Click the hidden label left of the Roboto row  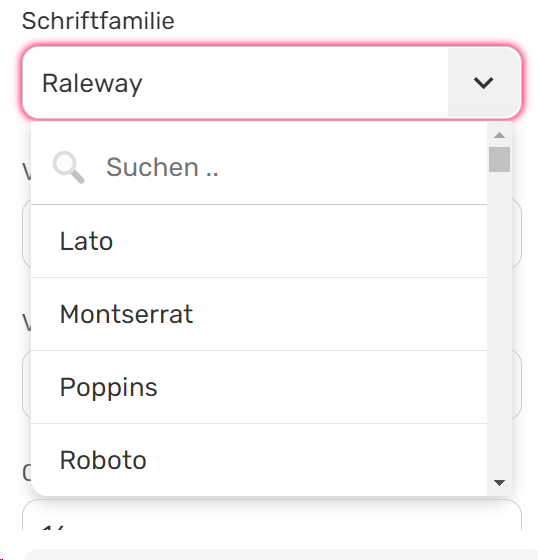tap(26, 473)
